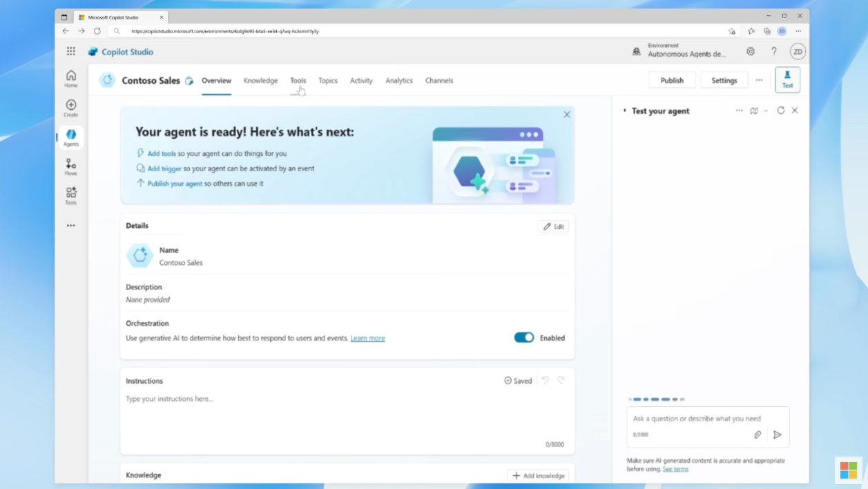Screen dimensions: 868x489
Task: Click the browser profile ZD icon
Action: [x=782, y=31]
